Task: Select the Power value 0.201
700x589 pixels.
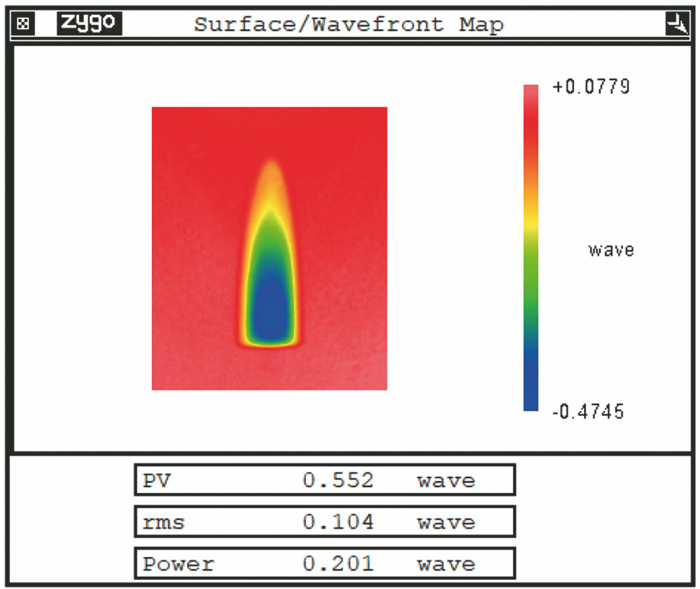Action: pyautogui.click(x=338, y=564)
